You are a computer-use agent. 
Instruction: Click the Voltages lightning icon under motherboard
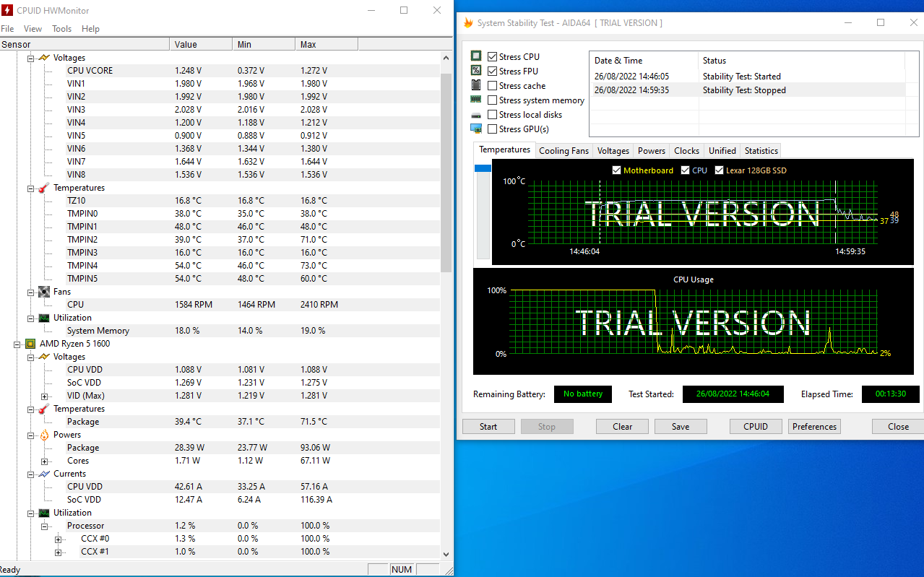click(43, 58)
